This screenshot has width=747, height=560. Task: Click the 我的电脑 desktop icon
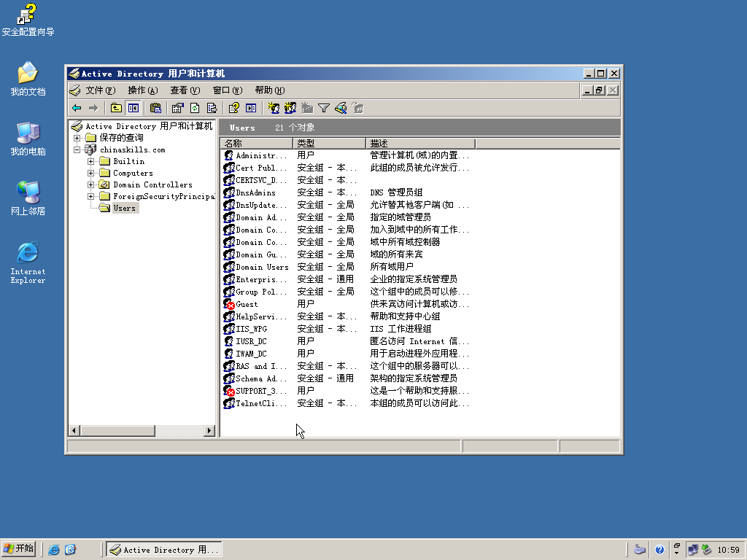click(x=28, y=139)
